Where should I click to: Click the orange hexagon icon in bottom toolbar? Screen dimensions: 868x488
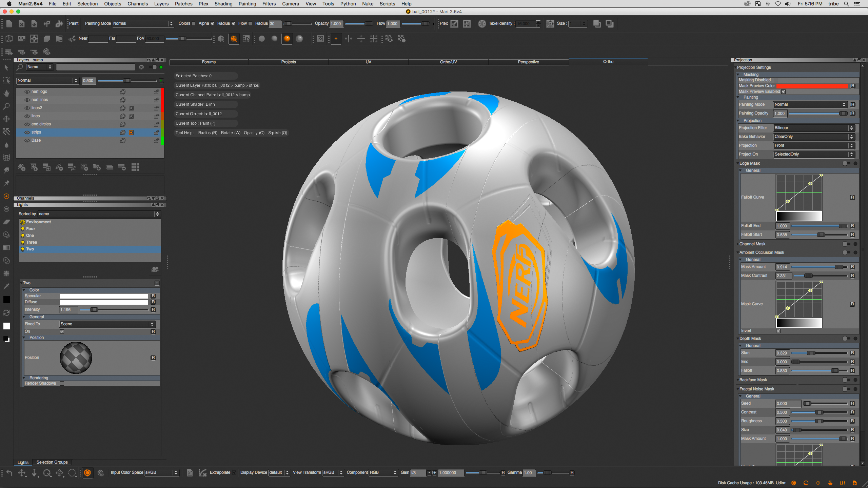click(87, 472)
